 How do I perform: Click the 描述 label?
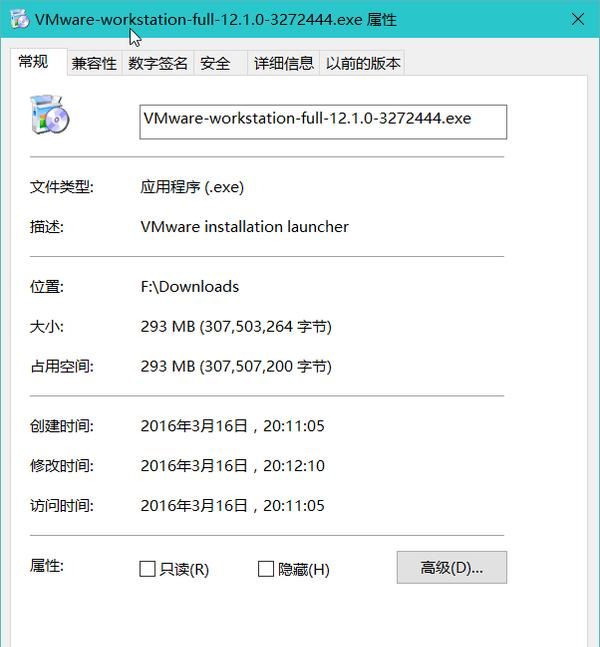[47, 227]
